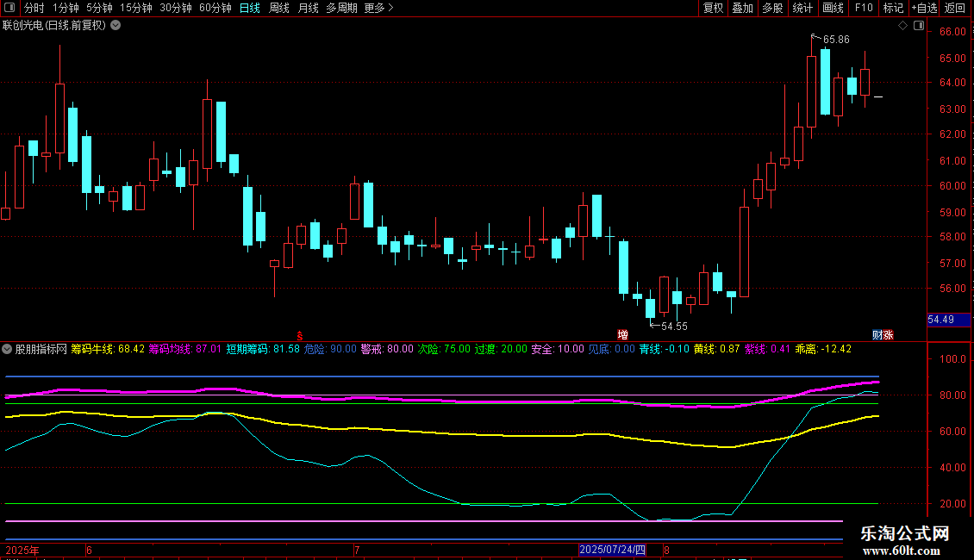Expand the 股朋指标网 indicator dropdown
This screenshot has width=974, height=560.
pos(8,349)
